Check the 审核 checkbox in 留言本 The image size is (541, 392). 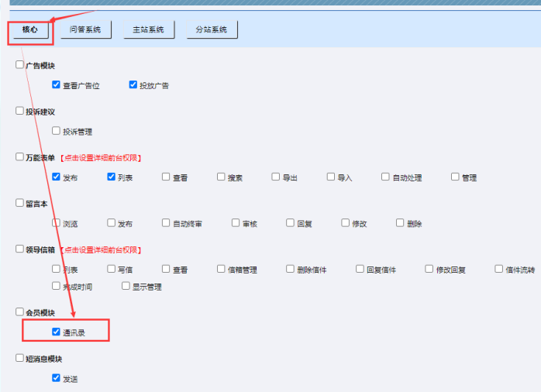click(x=236, y=223)
